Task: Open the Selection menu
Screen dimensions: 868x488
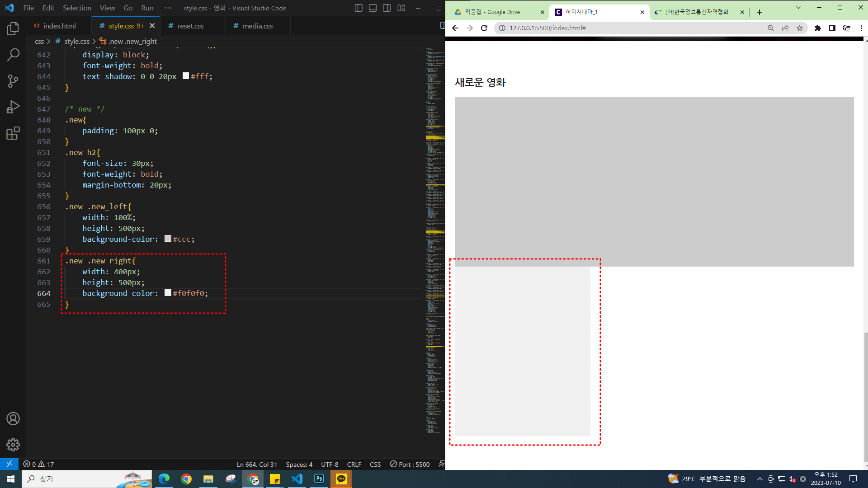Action: [x=77, y=8]
